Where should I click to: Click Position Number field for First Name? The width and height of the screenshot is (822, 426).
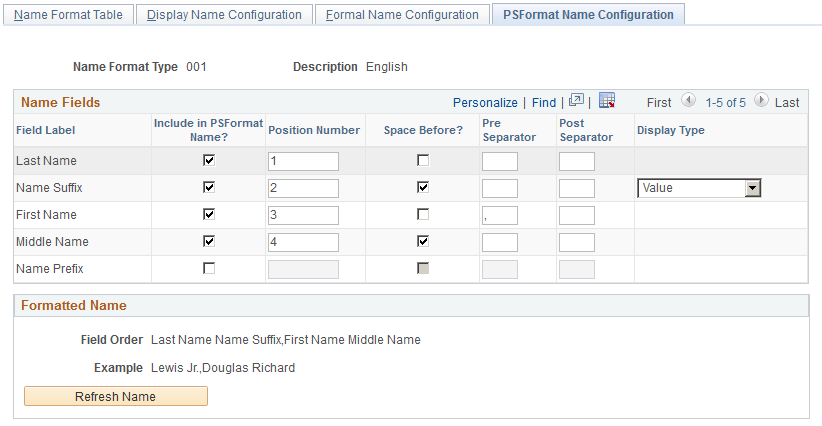tap(304, 215)
